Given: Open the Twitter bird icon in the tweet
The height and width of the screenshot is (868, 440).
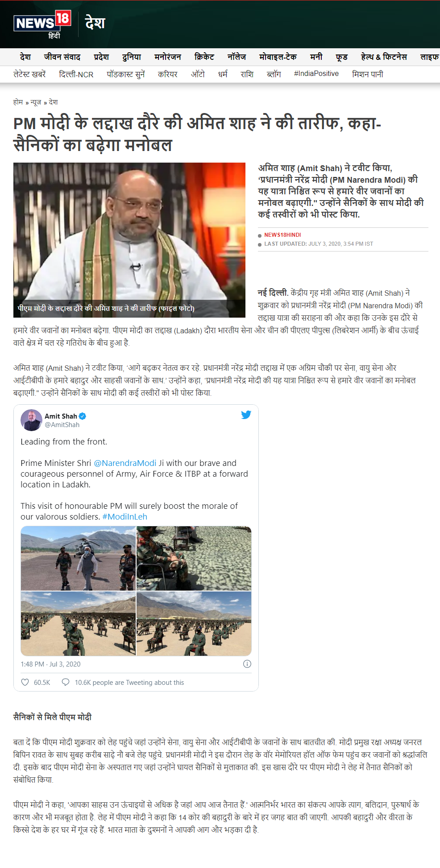Looking at the screenshot, I should [x=246, y=415].
